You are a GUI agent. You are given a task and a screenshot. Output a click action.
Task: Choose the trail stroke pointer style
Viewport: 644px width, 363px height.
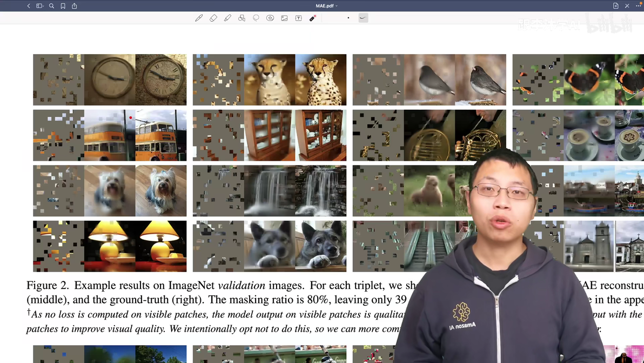pyautogui.click(x=363, y=18)
